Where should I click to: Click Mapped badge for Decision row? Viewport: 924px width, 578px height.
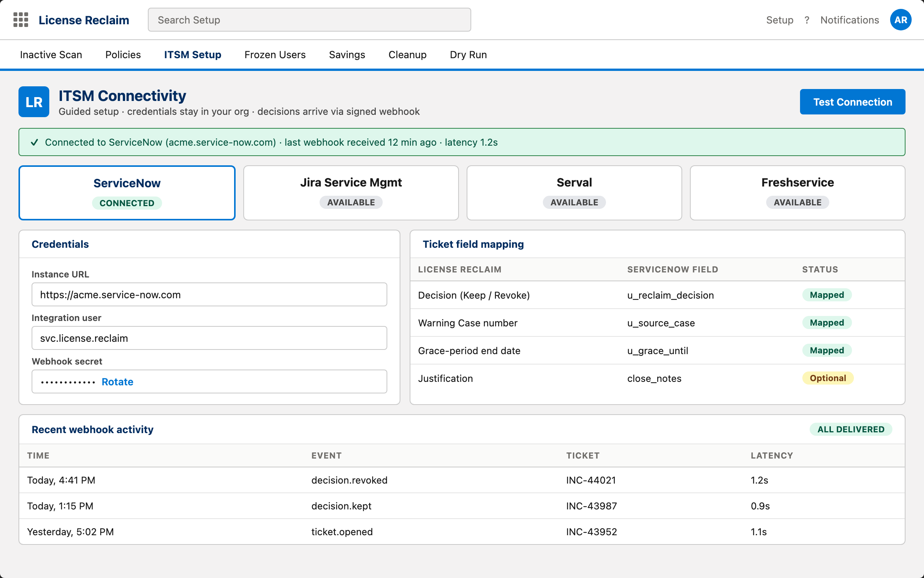click(x=827, y=295)
